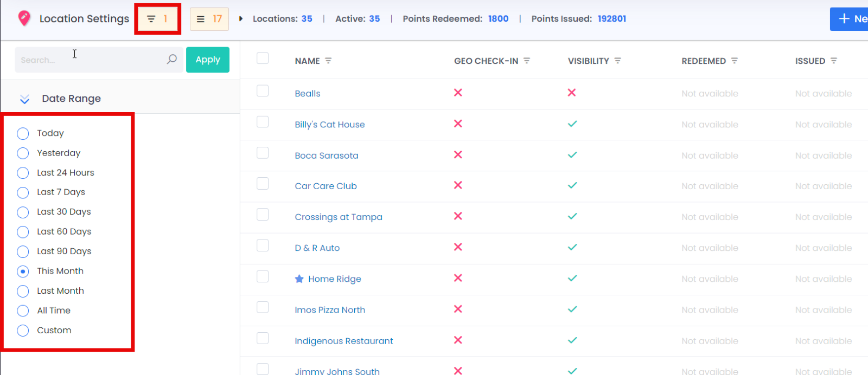868x375 pixels.
Task: Open the Car Care Club link
Action: coord(326,186)
